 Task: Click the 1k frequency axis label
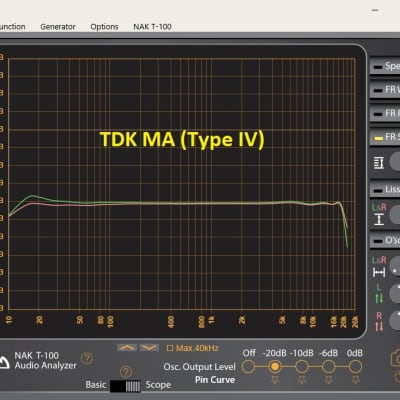211,320
